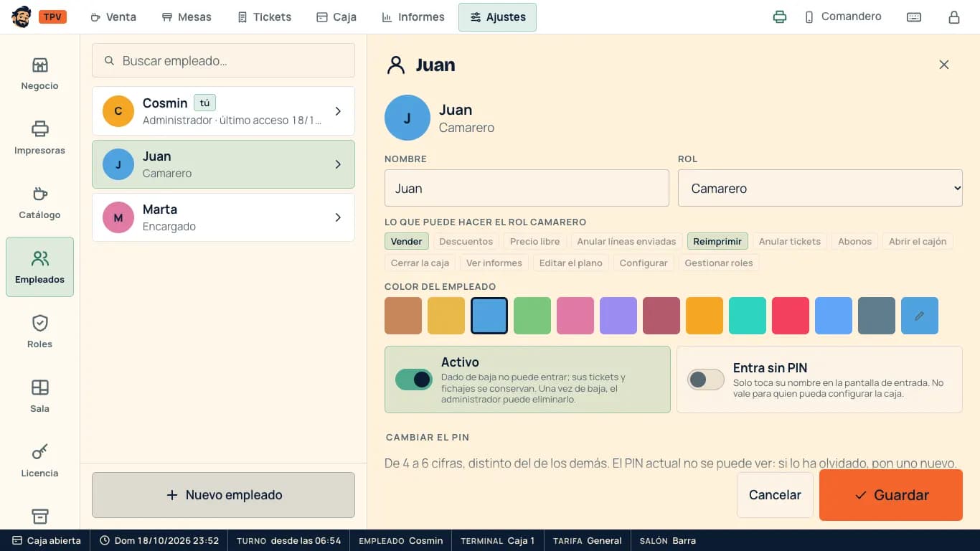Click Caja abierta status indicator
The width and height of the screenshot is (980, 551).
46,540
